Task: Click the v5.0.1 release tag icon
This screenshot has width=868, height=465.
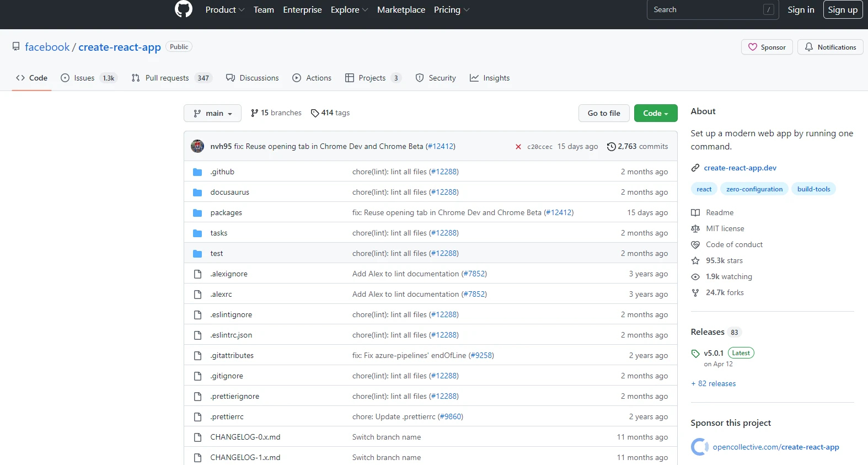Action: pyautogui.click(x=695, y=353)
